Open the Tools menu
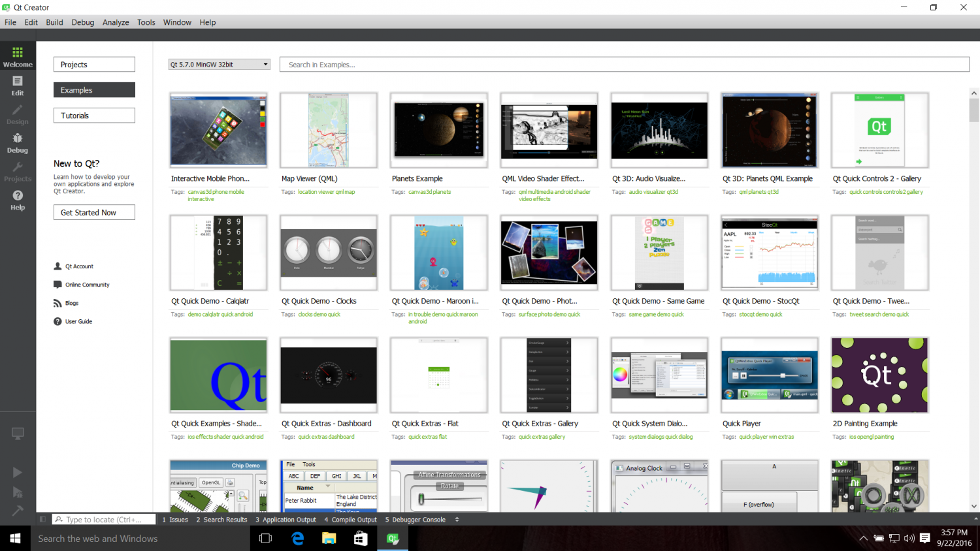Screen dimensions: 980x551 coord(146,22)
